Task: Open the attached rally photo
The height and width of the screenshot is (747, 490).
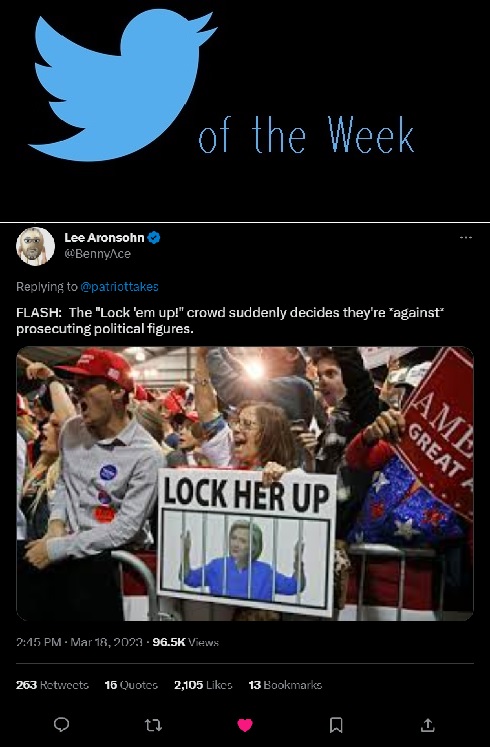Action: pyautogui.click(x=245, y=484)
